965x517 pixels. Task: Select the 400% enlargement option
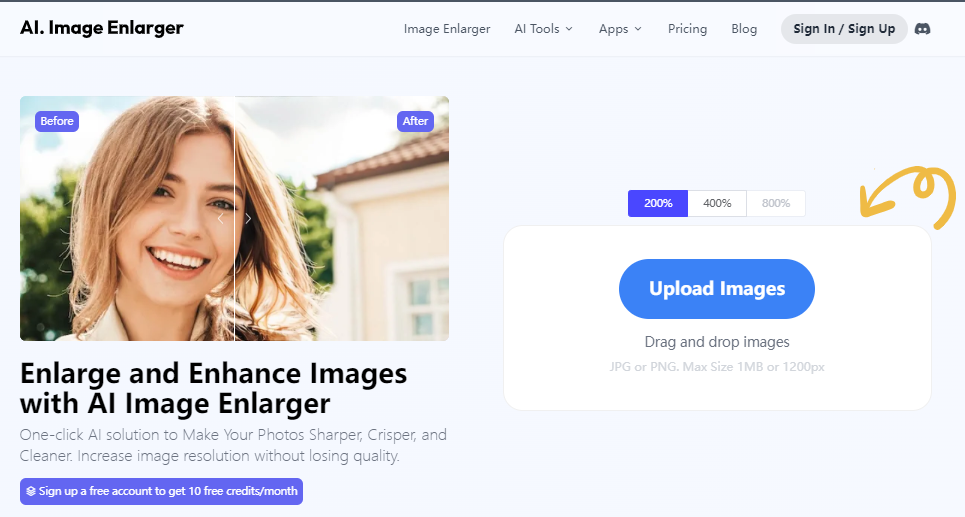click(717, 203)
